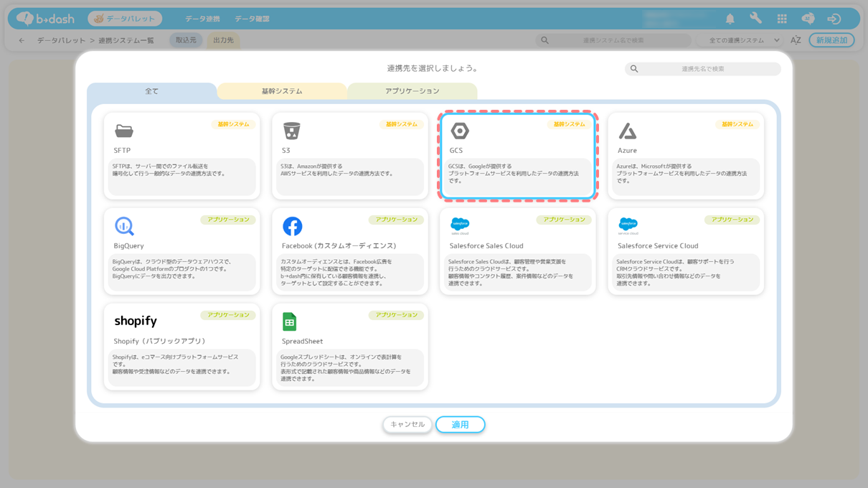The height and width of the screenshot is (488, 868).
Task: Click アプリケーション badge on the BigQuery card
Action: tap(228, 220)
